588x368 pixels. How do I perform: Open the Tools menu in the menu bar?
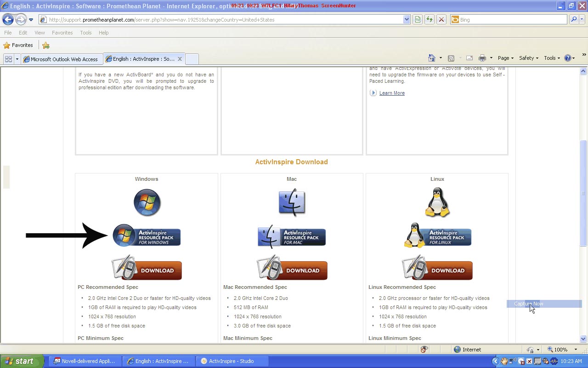[x=86, y=33]
